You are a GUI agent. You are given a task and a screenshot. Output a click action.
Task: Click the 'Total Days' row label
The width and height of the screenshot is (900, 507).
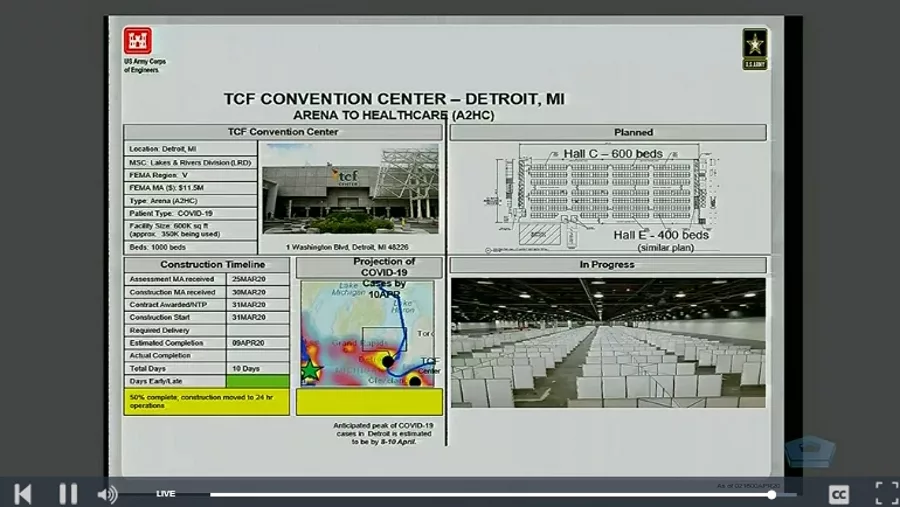coord(175,369)
